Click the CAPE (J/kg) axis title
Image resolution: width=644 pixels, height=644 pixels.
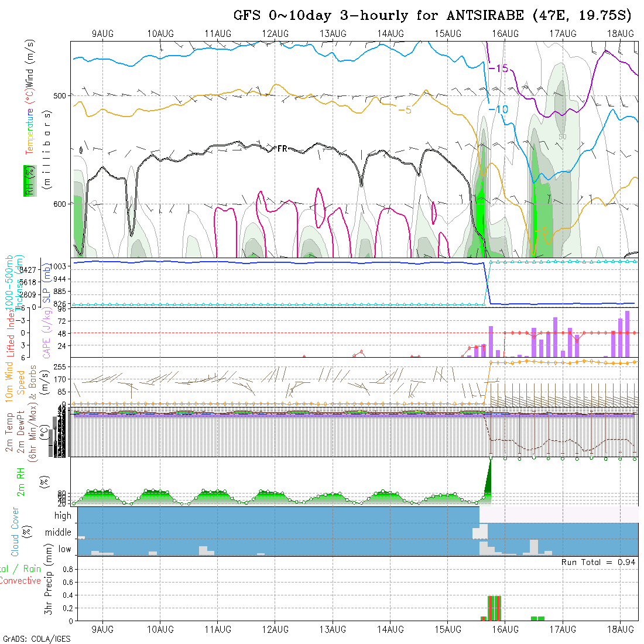pyautogui.click(x=46, y=333)
